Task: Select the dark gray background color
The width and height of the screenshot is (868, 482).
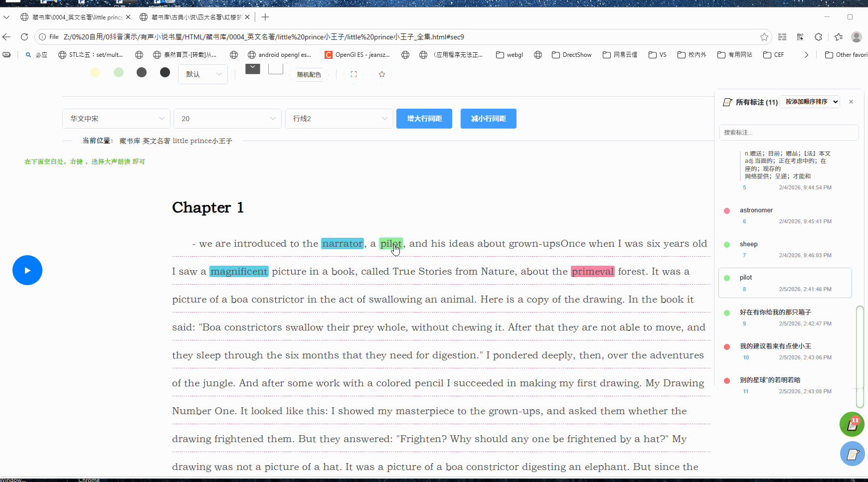Action: (142, 72)
